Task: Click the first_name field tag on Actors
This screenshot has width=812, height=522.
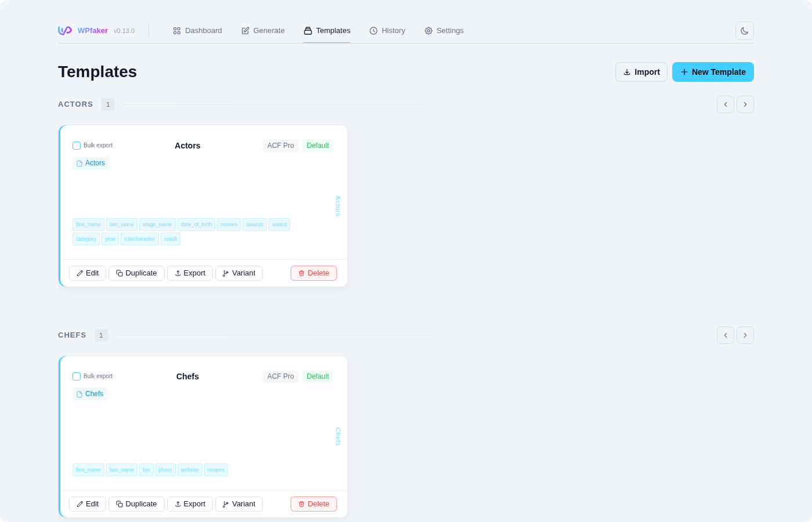Action: [x=88, y=224]
